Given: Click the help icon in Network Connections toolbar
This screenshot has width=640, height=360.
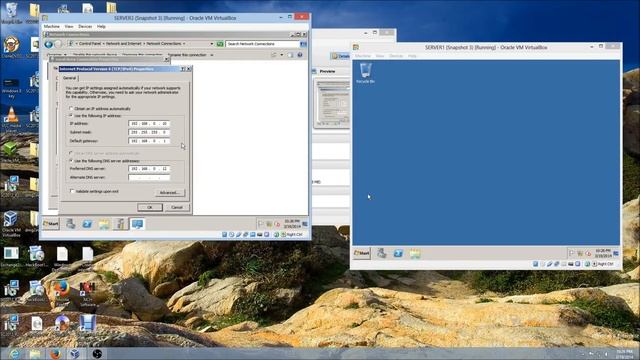Looking at the screenshot, I should pyautogui.click(x=300, y=55).
